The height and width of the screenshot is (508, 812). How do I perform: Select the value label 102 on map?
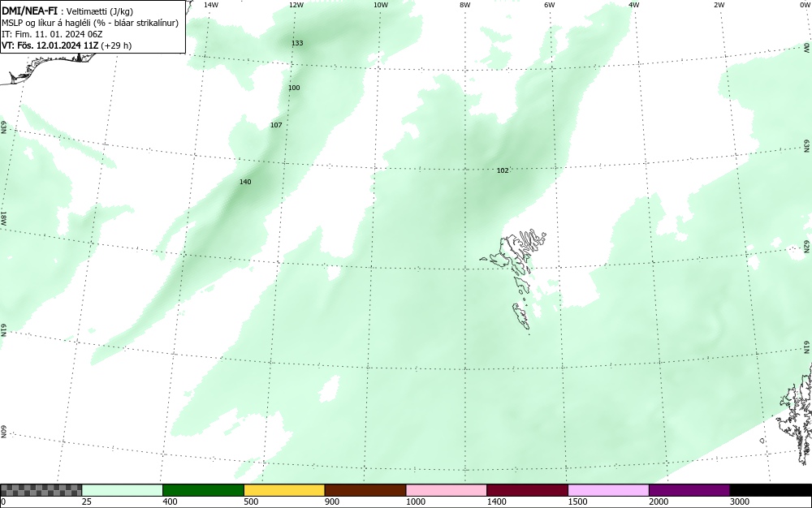pyautogui.click(x=503, y=170)
